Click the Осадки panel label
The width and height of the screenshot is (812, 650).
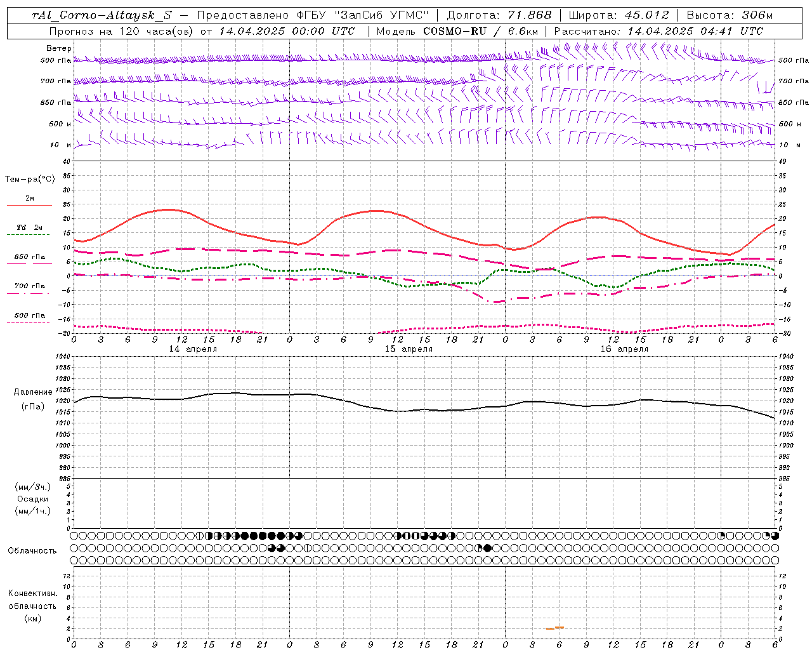(33, 499)
